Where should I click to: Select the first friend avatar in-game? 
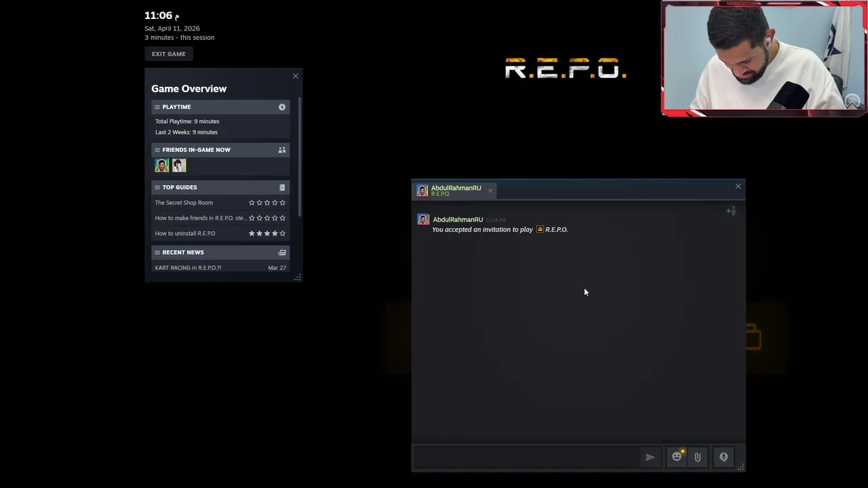(161, 165)
